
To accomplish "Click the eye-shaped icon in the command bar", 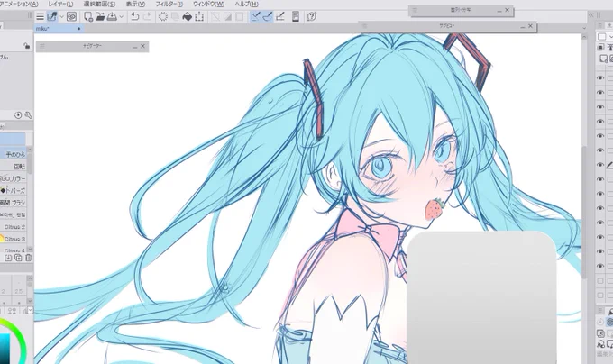I will [x=71, y=16].
